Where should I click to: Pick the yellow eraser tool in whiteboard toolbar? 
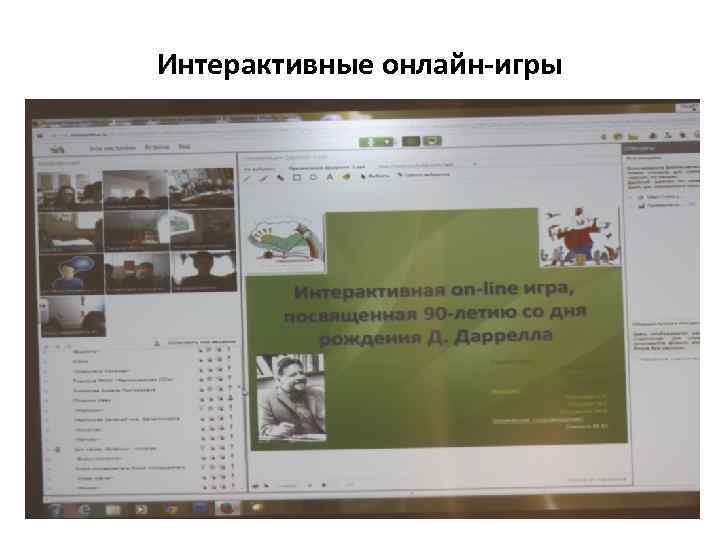(346, 176)
